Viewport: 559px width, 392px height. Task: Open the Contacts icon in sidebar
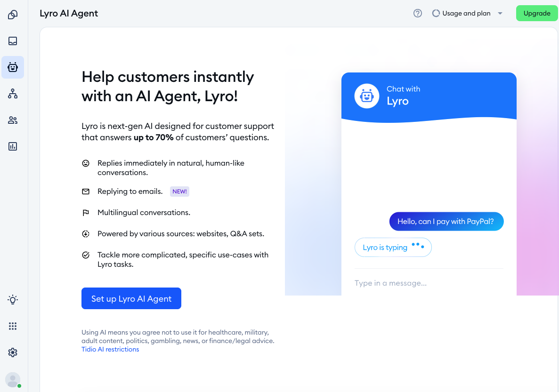(13, 120)
